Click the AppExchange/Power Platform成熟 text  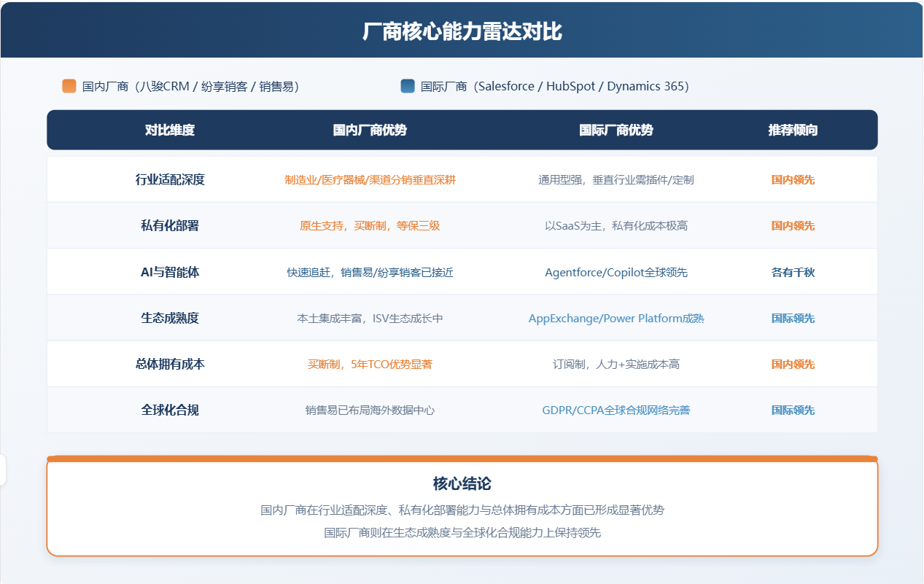[x=616, y=319]
